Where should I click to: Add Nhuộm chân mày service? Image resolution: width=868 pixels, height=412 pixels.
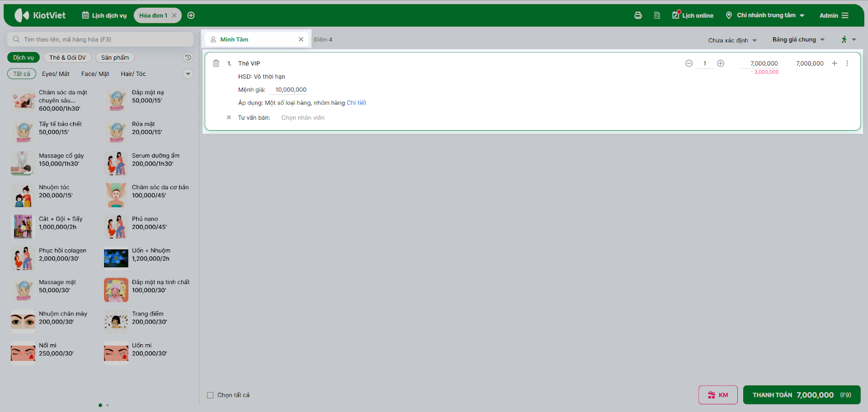pos(53,321)
